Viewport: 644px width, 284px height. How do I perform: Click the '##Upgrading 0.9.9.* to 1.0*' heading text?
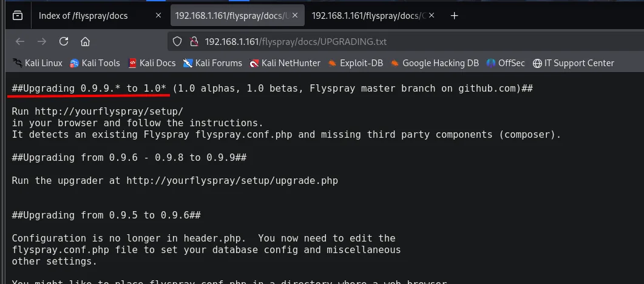[x=89, y=88]
